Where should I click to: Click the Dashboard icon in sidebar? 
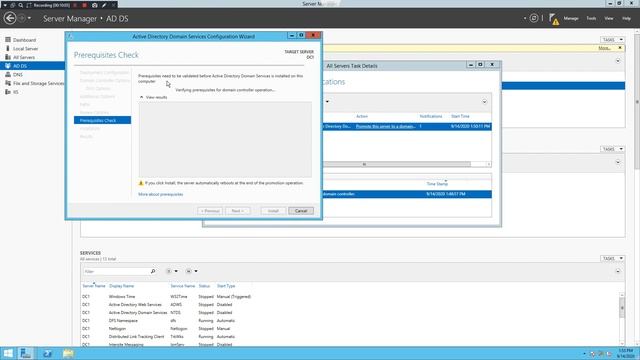coord(8,40)
